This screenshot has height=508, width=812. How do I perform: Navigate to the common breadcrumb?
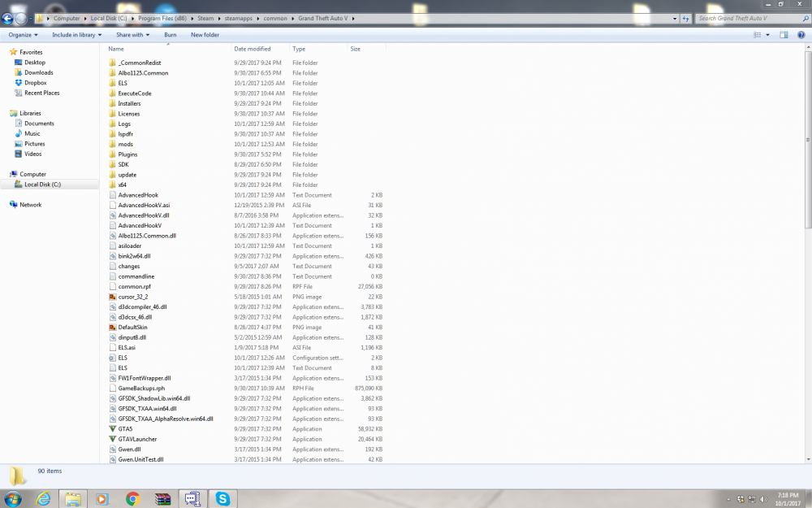(275, 18)
